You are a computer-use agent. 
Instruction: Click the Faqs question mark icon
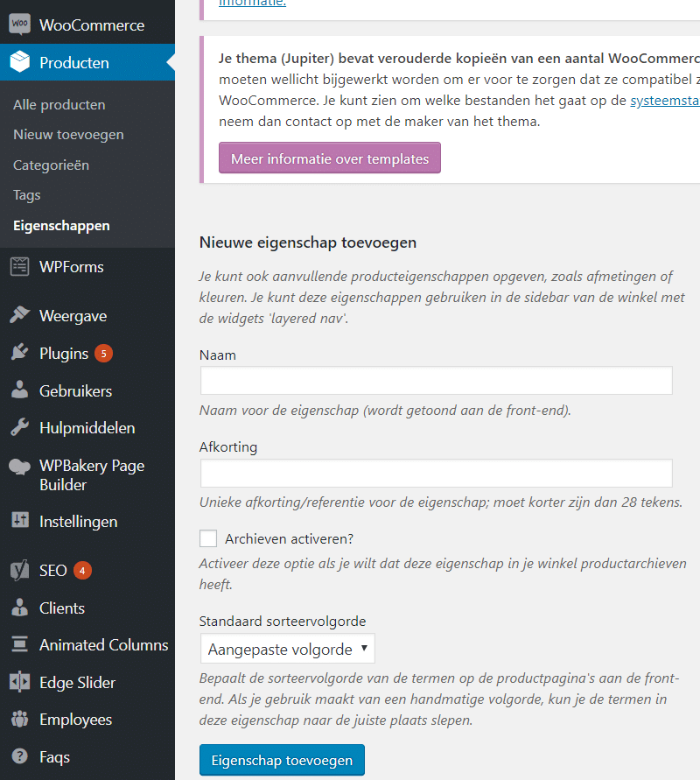click(x=20, y=756)
